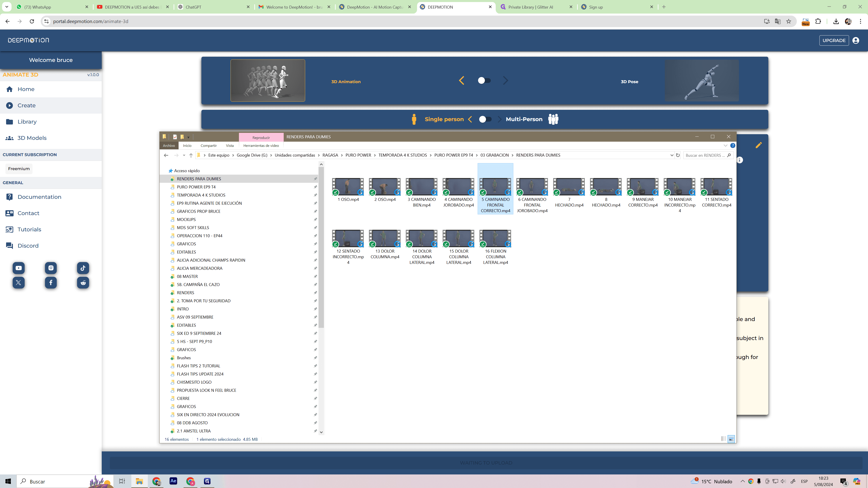Click the Explorer help question mark icon
This screenshot has height=488, width=868.
pyautogui.click(x=733, y=146)
